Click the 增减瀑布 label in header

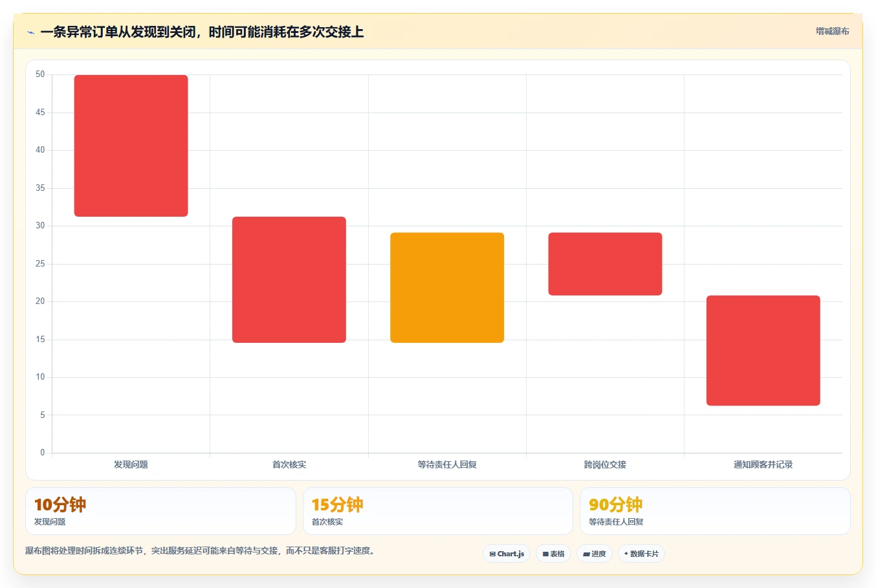(832, 31)
